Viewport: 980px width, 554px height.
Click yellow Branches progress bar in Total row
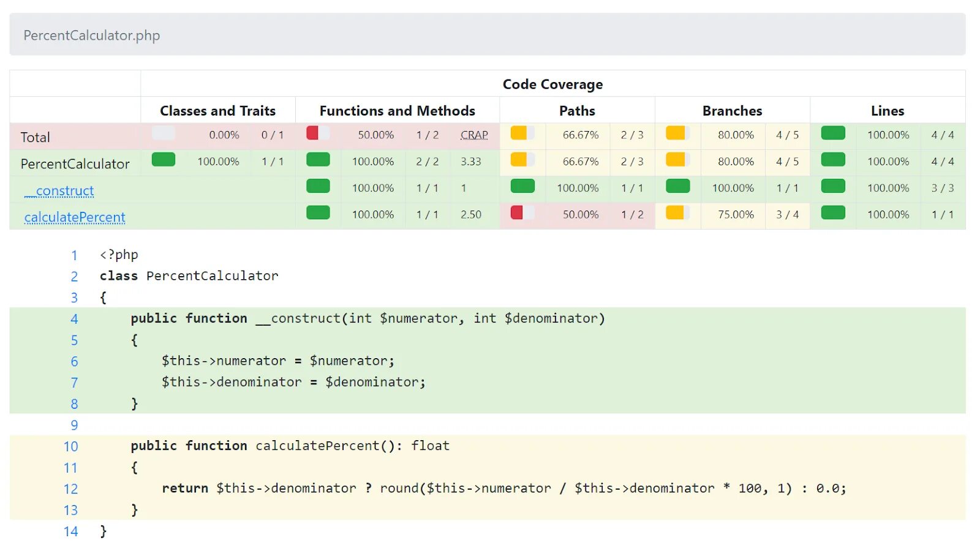coord(677,133)
